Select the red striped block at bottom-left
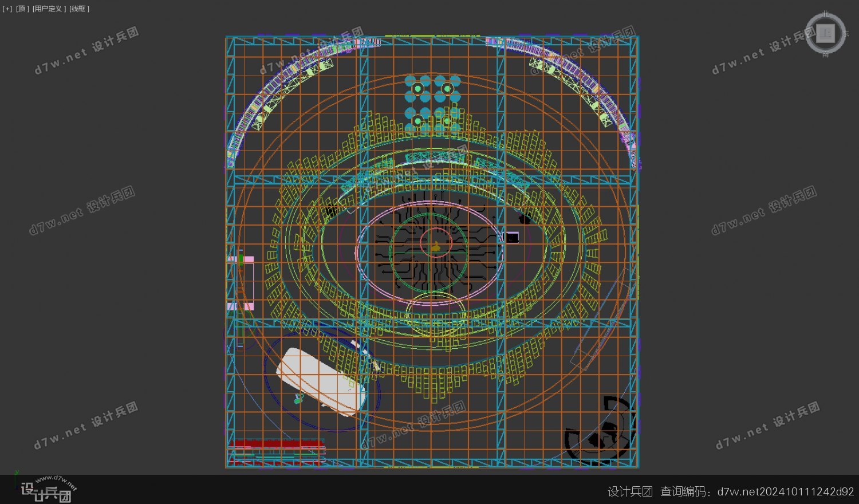Image resolution: width=859 pixels, height=504 pixels. (x=277, y=451)
